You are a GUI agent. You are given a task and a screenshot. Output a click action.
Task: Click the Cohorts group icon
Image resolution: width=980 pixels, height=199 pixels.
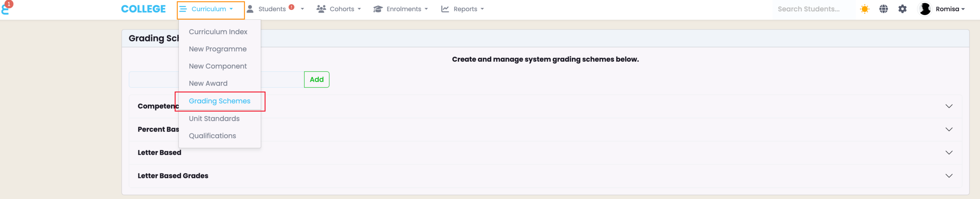(x=321, y=9)
